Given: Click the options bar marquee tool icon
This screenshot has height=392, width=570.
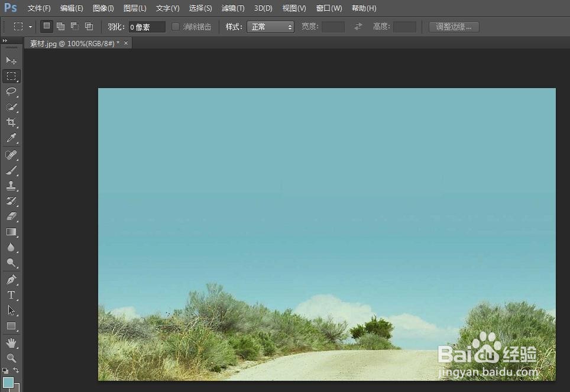Looking at the screenshot, I should 18,27.
